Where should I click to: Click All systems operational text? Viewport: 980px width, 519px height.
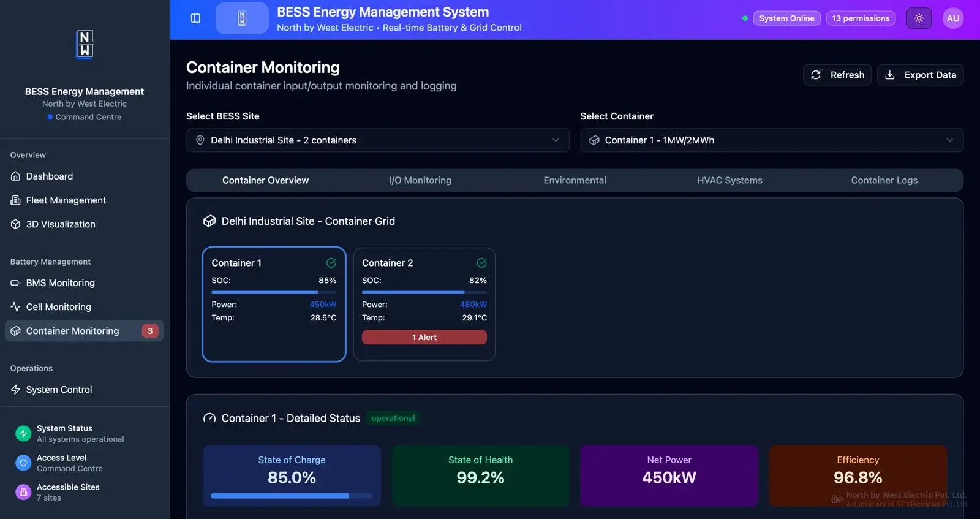coord(80,439)
